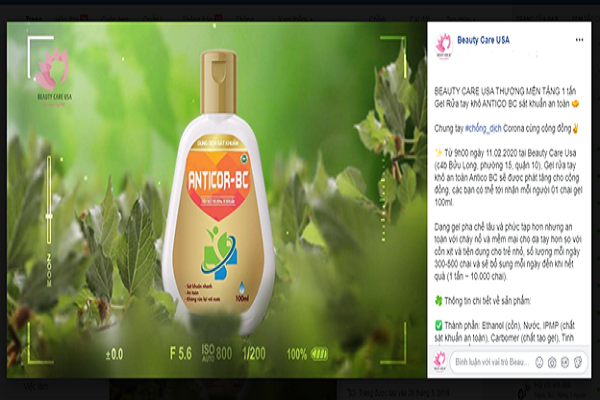This screenshot has width=600, height=400.
Task: Click the Beauty Care USA page avatar
Action: [441, 44]
